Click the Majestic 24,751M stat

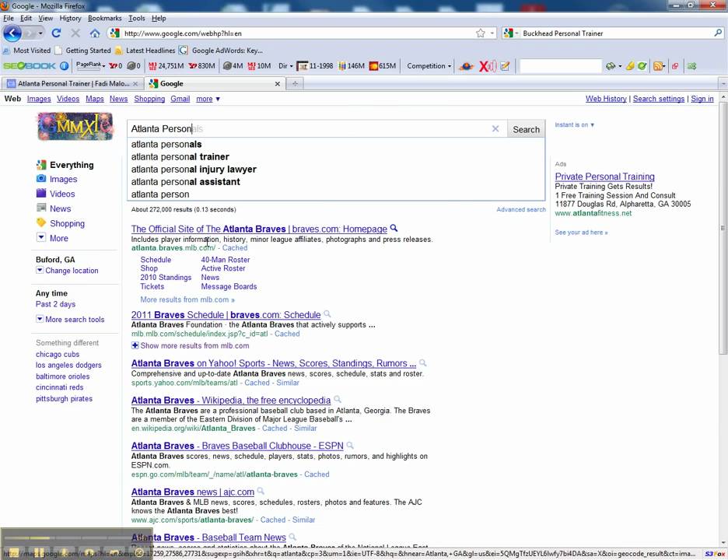pos(166,66)
